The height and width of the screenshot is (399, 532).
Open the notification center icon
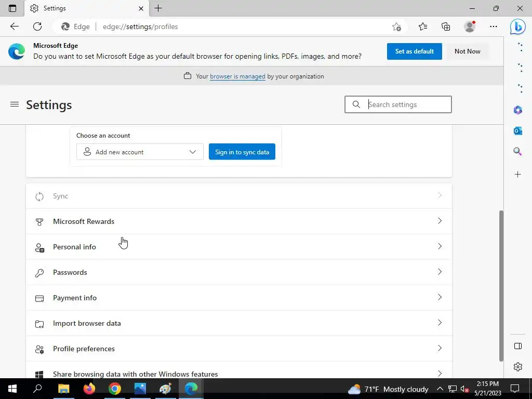[x=515, y=389]
